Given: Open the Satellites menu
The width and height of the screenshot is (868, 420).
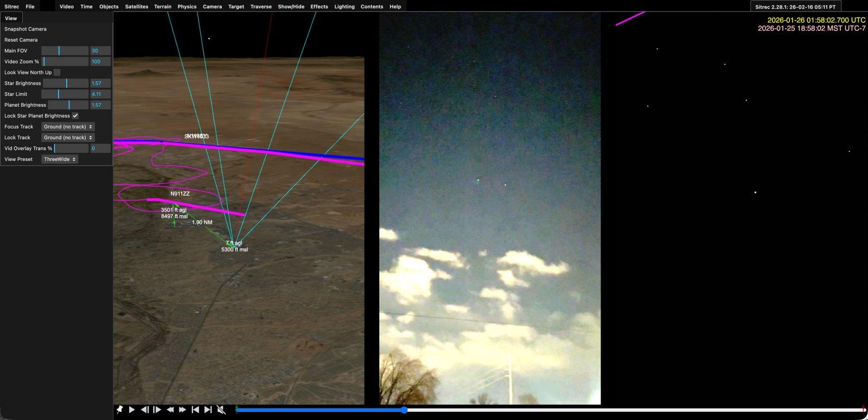Looking at the screenshot, I should pos(136,7).
